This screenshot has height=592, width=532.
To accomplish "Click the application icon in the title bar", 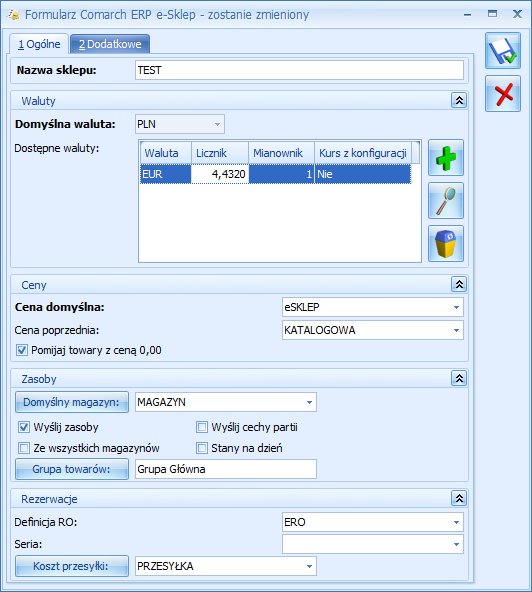I will pyautogui.click(x=13, y=14).
